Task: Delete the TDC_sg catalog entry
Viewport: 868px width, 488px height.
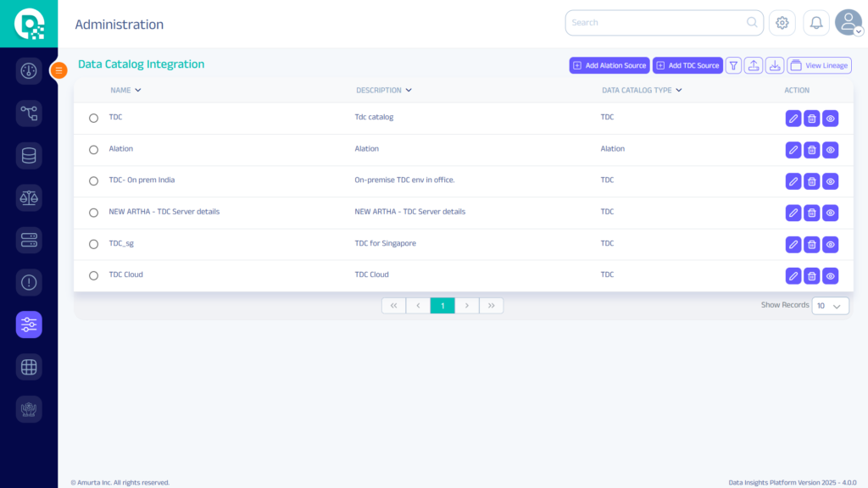Action: 812,244
